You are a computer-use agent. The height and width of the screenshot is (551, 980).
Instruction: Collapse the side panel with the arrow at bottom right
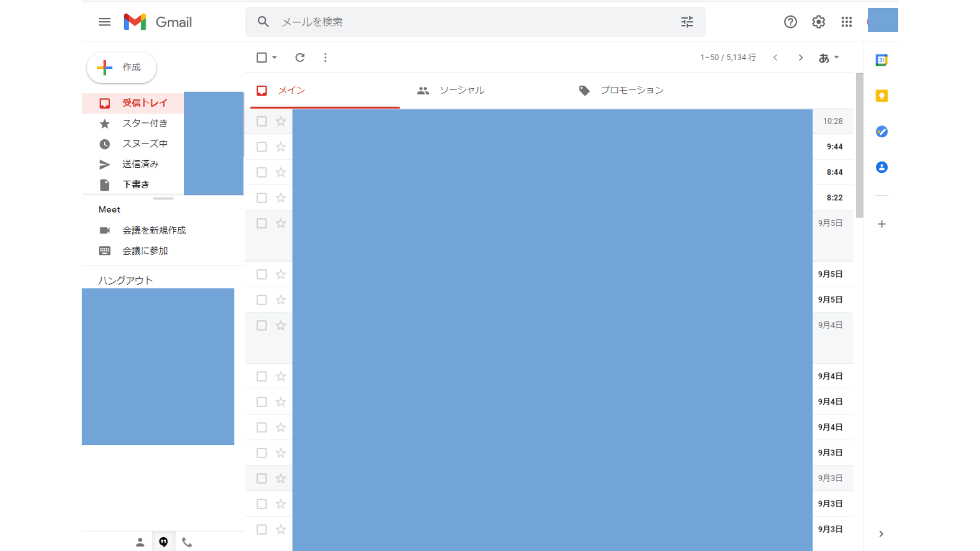[881, 534]
